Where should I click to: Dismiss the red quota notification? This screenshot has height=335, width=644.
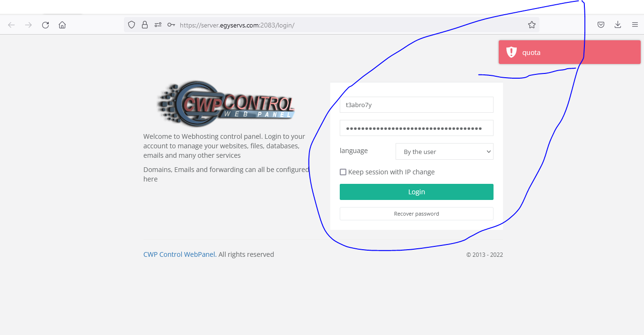pyautogui.click(x=569, y=52)
